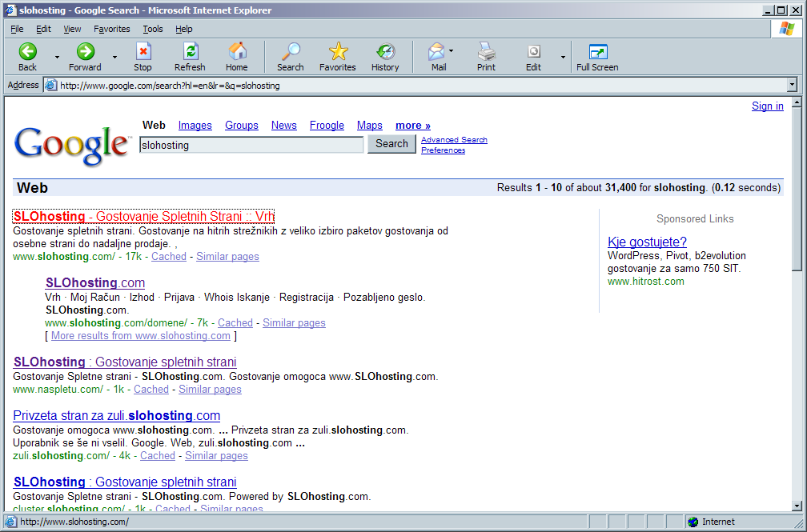Show the History toolbar icon
The image size is (807, 532).
(385, 51)
